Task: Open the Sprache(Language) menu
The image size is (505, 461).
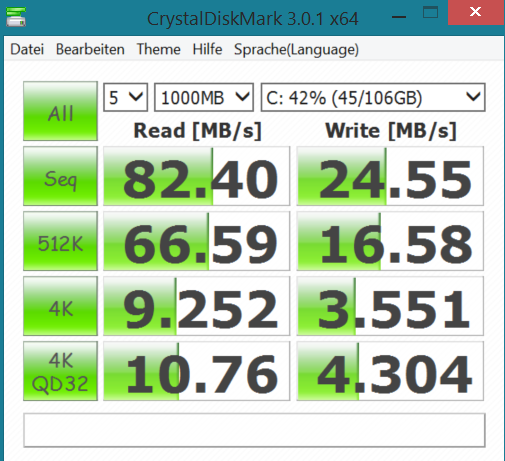Action: click(x=296, y=50)
